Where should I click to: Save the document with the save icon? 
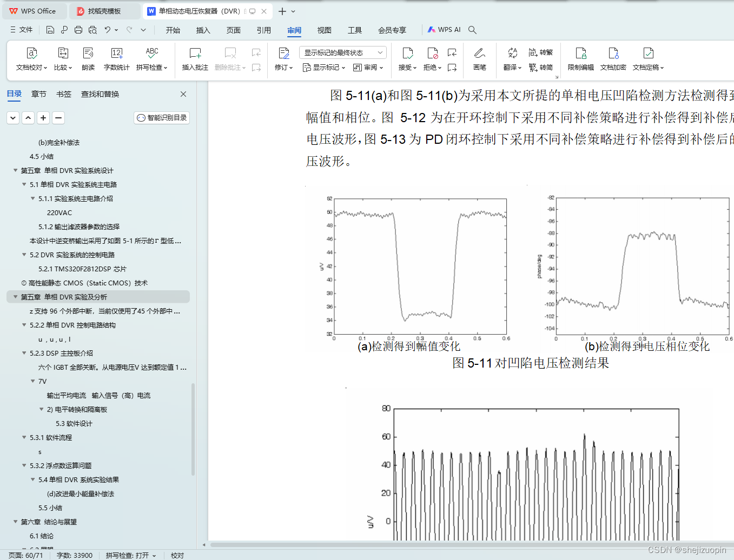pos(50,30)
